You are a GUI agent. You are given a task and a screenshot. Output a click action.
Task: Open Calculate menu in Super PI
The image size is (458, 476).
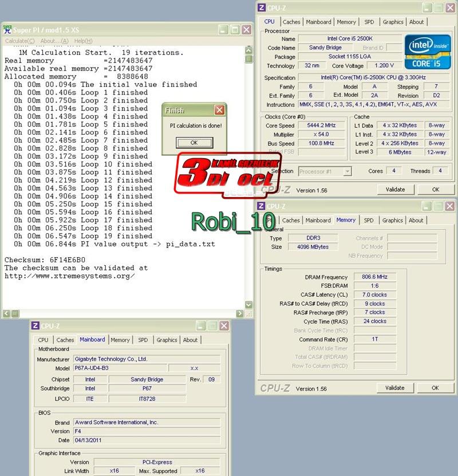coord(19,41)
